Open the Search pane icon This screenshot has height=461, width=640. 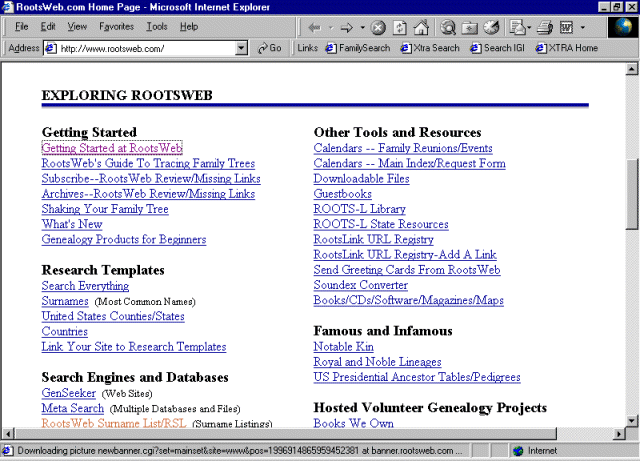point(448,27)
